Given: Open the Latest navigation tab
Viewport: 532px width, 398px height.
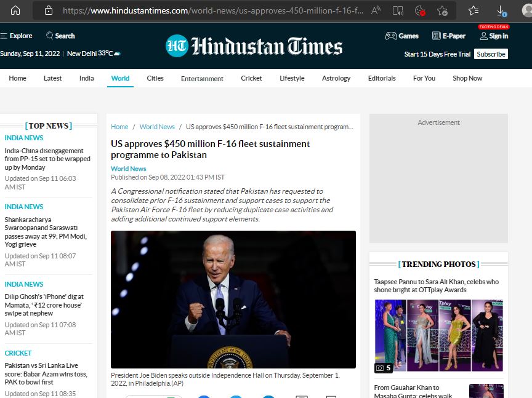Looking at the screenshot, I should click(x=52, y=78).
